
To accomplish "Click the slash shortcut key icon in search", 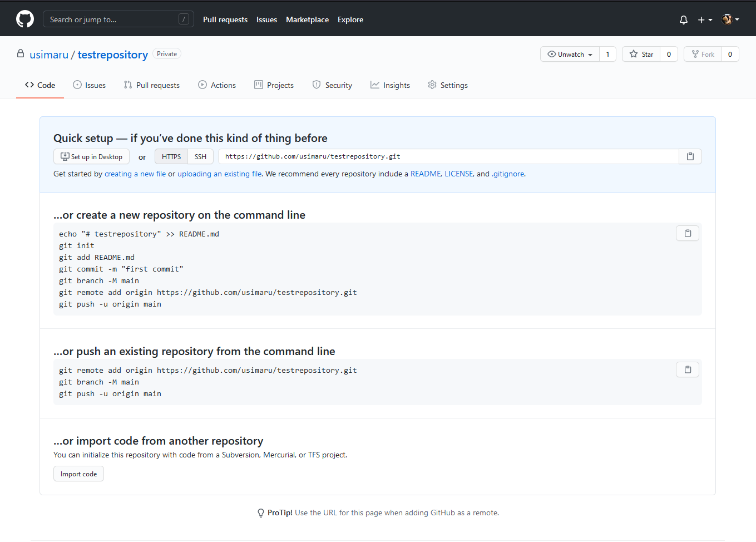I will tap(184, 19).
